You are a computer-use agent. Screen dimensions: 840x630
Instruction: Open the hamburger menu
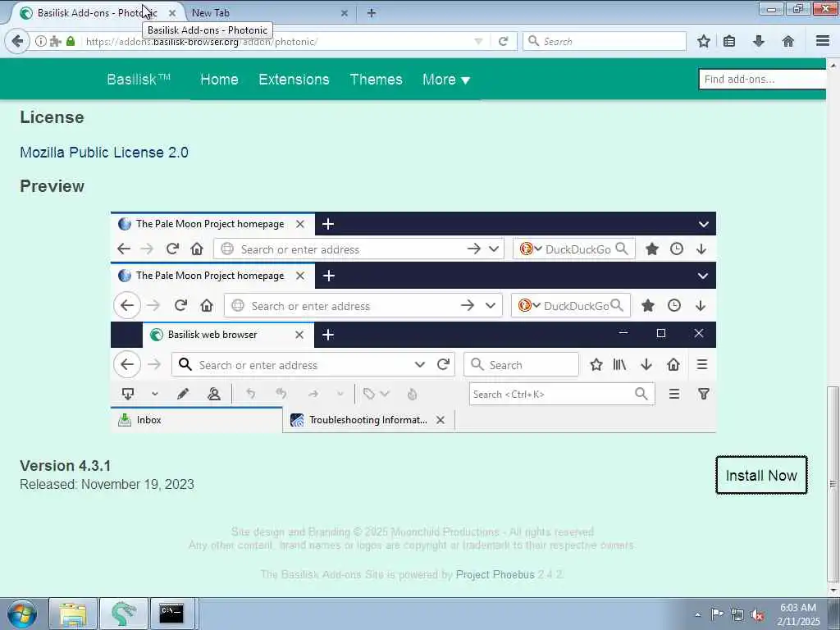coord(823,41)
